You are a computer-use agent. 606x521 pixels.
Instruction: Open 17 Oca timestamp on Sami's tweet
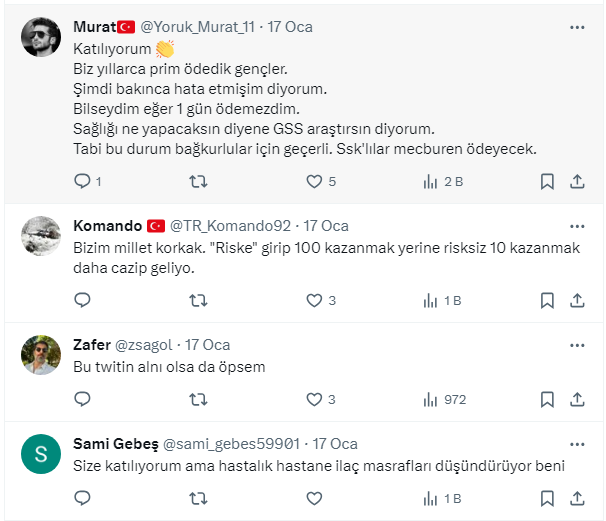click(335, 444)
